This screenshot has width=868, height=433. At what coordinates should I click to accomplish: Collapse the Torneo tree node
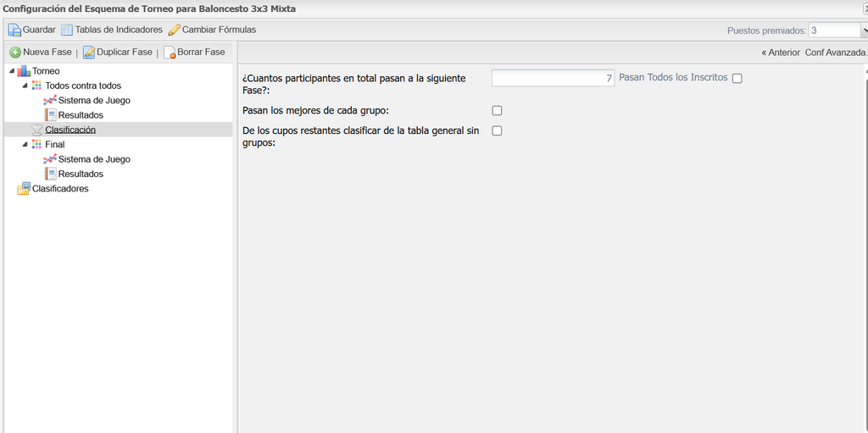[12, 71]
